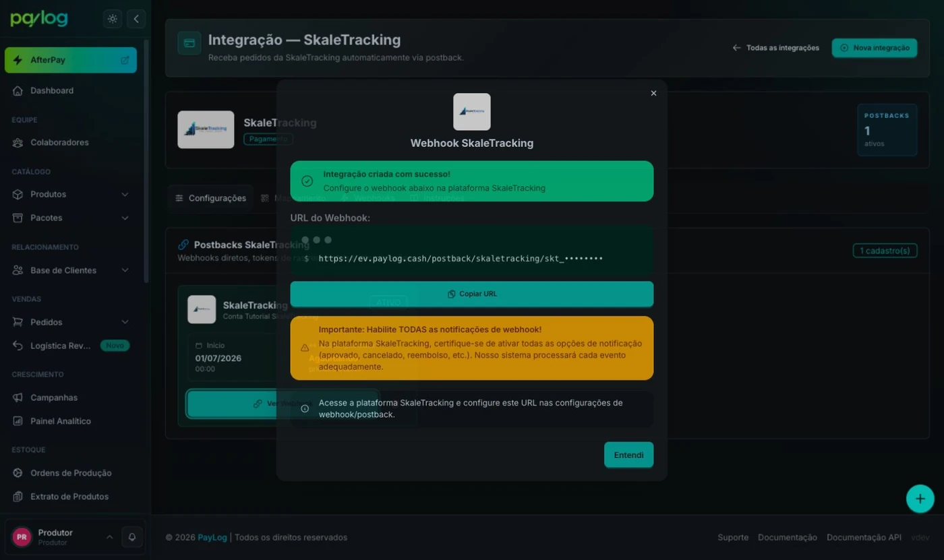Select the webhook URL text
Image resolution: width=944 pixels, height=560 pixels.
click(x=461, y=258)
